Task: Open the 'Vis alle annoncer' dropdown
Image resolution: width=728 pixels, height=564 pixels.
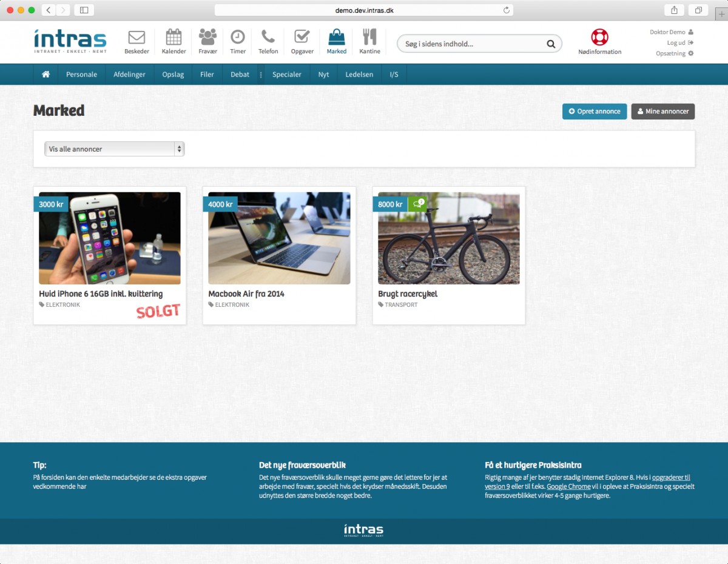Action: [114, 148]
